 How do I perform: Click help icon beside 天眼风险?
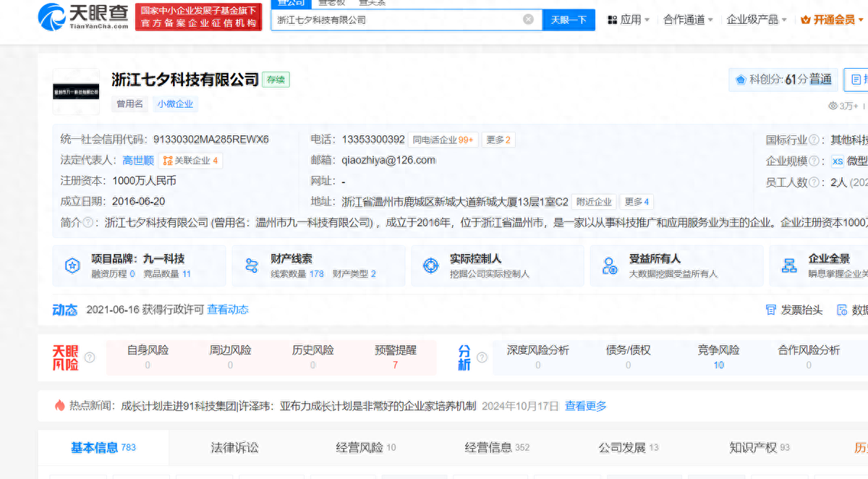click(90, 357)
